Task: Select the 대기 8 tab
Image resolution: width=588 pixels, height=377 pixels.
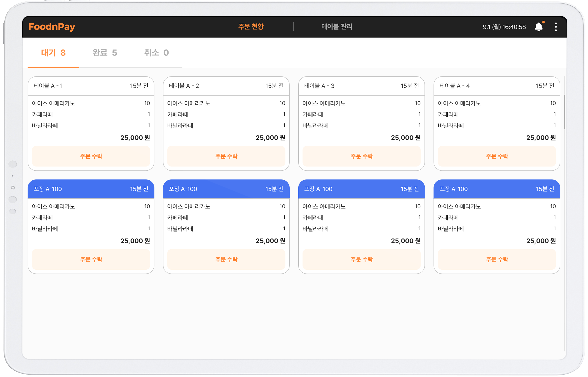Action: pos(53,53)
